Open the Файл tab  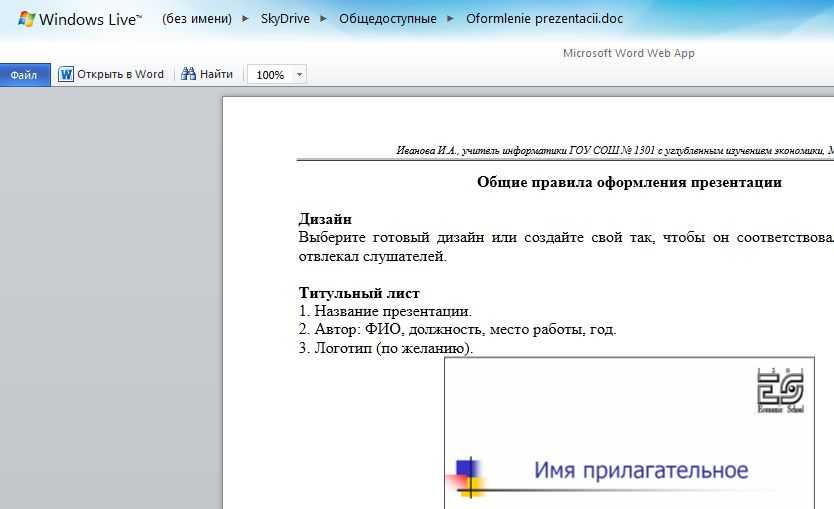25,75
